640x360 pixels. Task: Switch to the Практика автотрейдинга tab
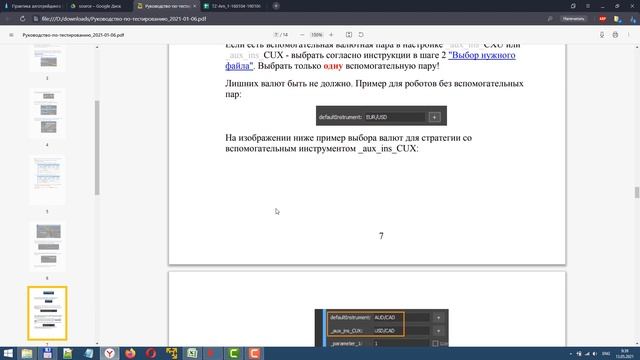(33, 6)
